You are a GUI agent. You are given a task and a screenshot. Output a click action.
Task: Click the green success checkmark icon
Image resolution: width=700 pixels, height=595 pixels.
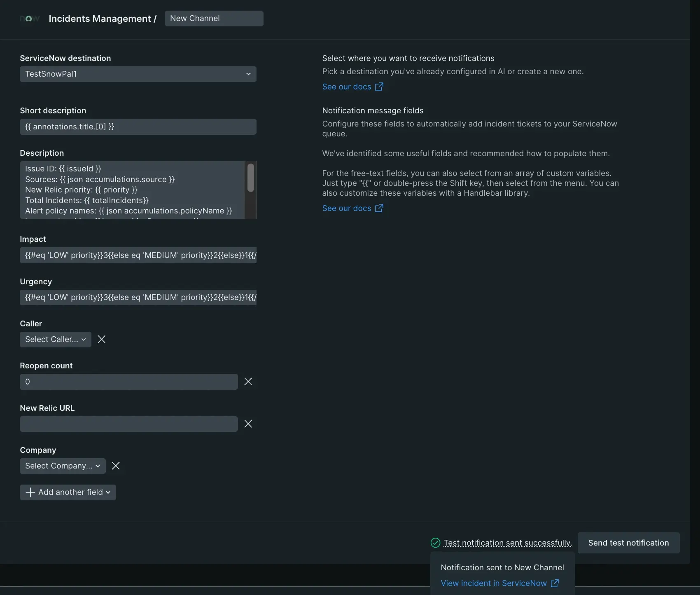click(435, 543)
